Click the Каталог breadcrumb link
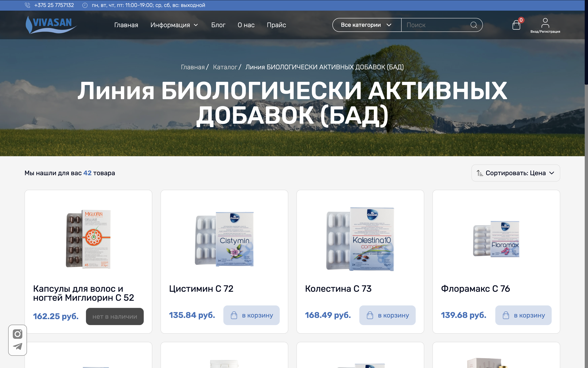 (x=225, y=67)
